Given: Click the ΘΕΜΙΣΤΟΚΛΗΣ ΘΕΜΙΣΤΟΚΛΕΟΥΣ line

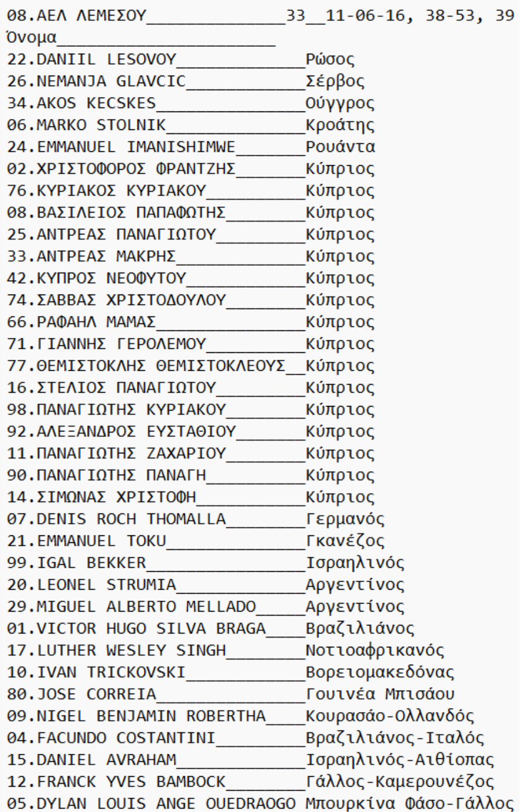Looking at the screenshot, I should pyautogui.click(x=191, y=367).
